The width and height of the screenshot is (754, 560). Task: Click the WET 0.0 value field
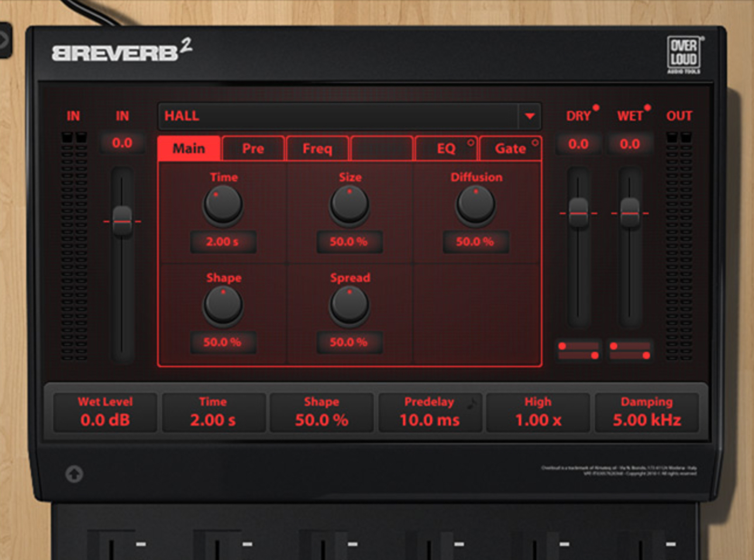pyautogui.click(x=630, y=144)
